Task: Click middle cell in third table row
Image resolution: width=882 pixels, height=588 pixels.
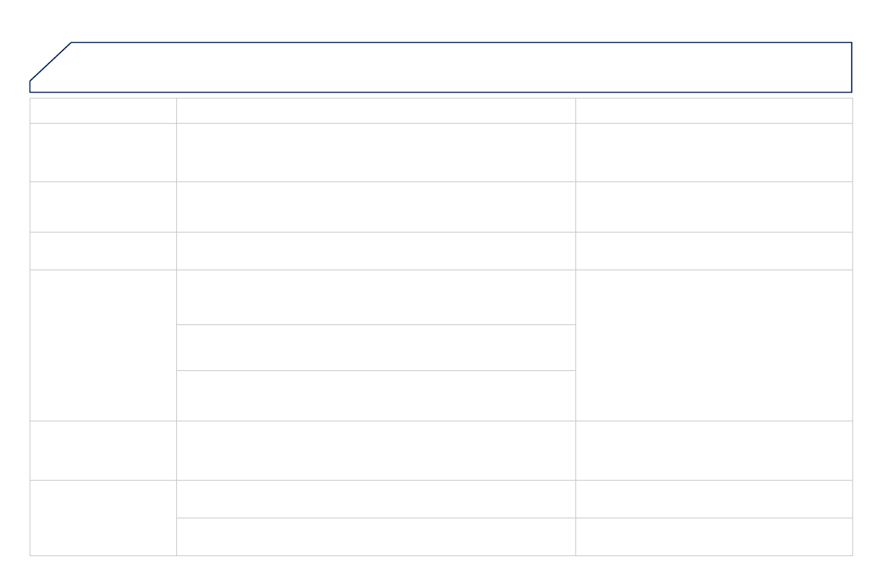Action: (375, 207)
